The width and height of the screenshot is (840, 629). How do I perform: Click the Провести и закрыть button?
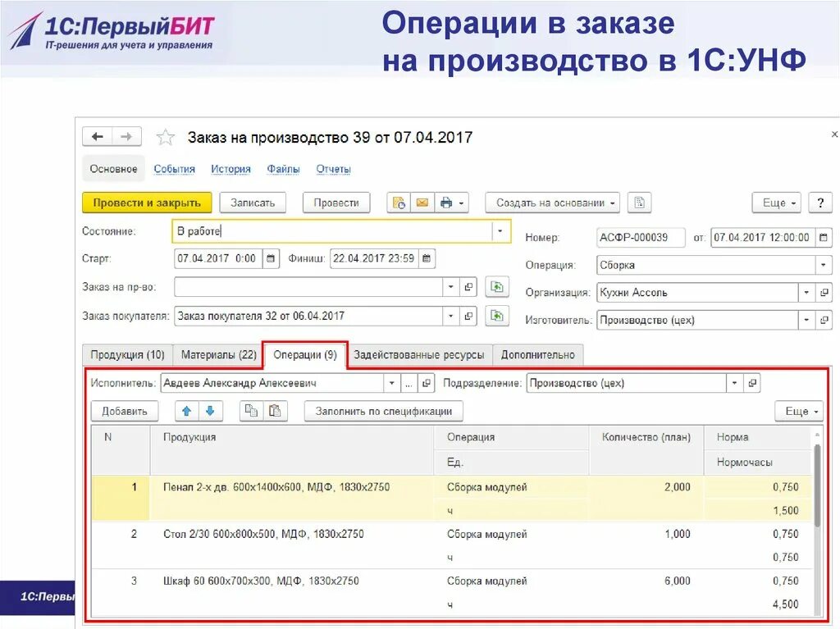[147, 203]
